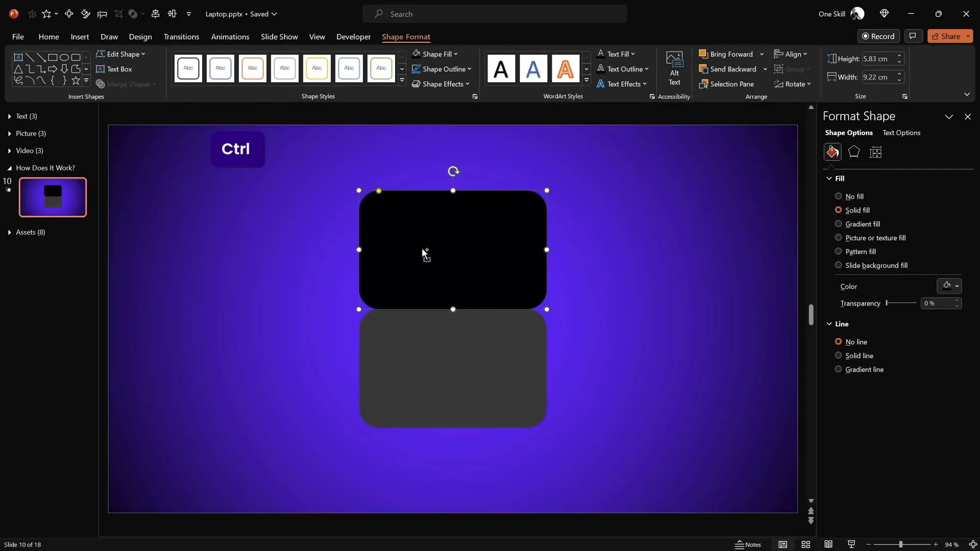The height and width of the screenshot is (551, 980).
Task: Open the Animations tab
Action: pyautogui.click(x=230, y=37)
